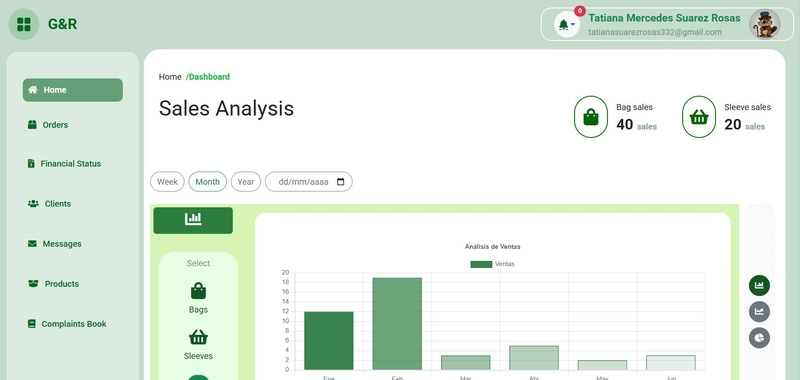Screen dimensions: 800x380
Task: Open the notification bell dropdown
Action: click(x=567, y=24)
